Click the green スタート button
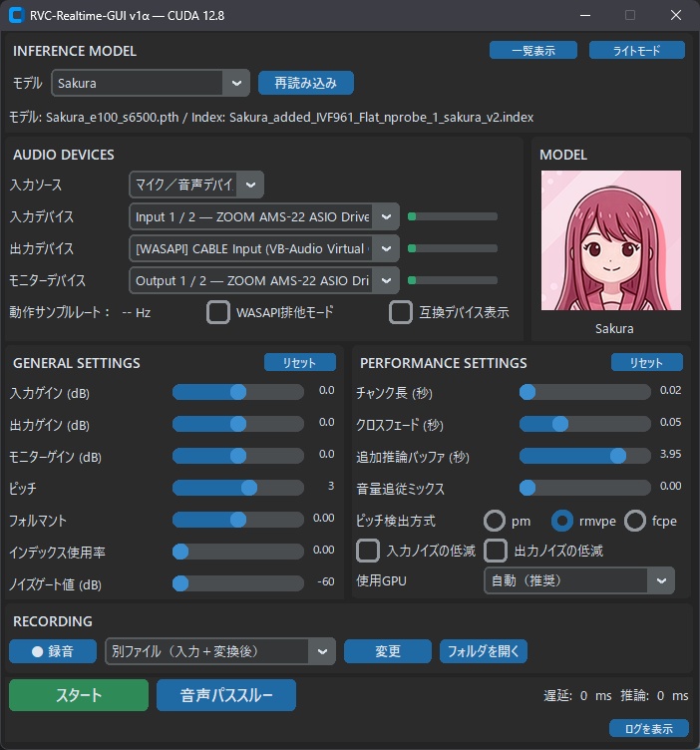 click(x=79, y=695)
